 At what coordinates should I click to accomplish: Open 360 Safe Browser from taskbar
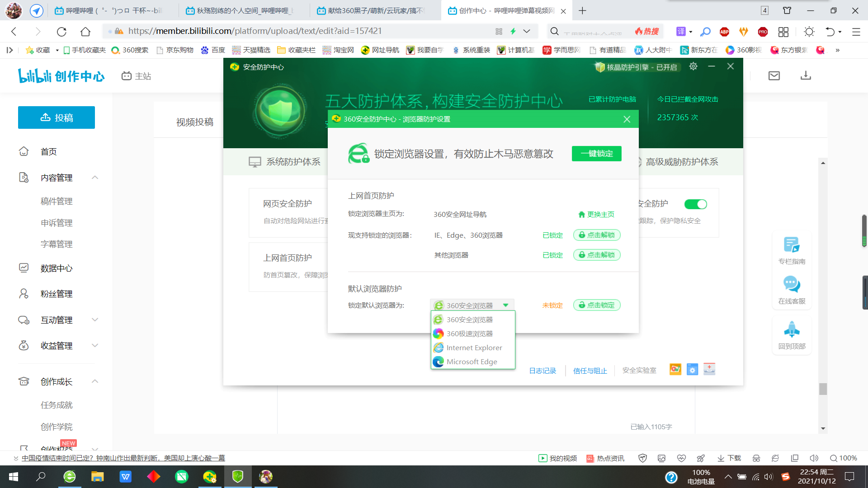point(70,477)
